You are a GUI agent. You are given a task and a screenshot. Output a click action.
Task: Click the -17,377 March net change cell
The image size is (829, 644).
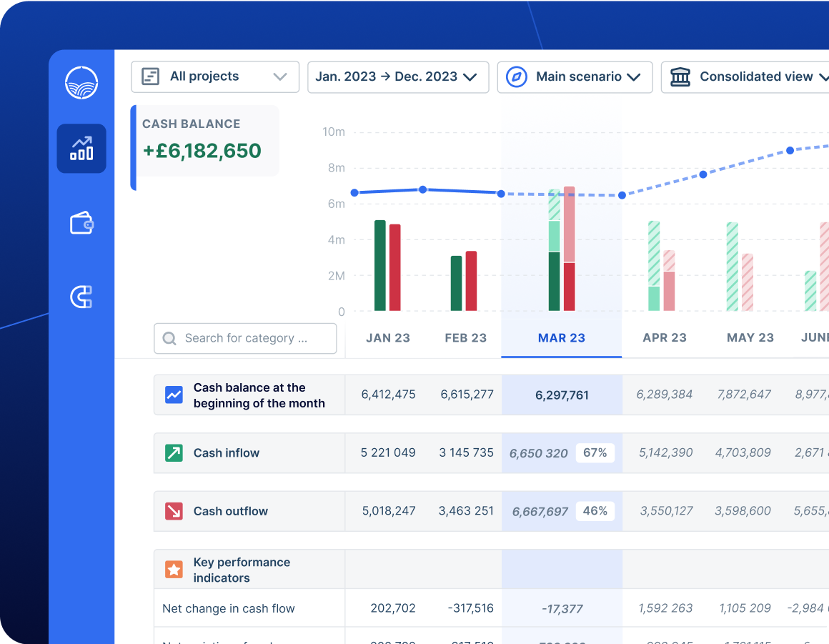[562, 609]
